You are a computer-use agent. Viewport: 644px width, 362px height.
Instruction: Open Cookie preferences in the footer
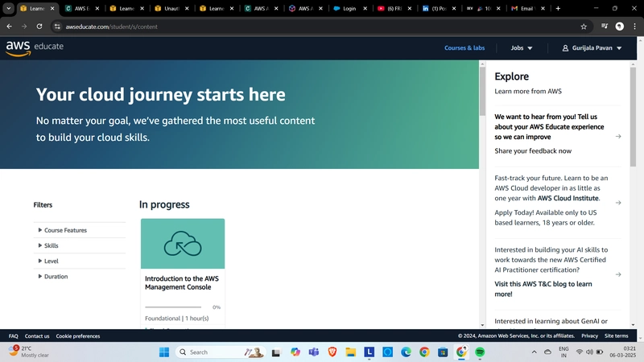[x=78, y=336]
